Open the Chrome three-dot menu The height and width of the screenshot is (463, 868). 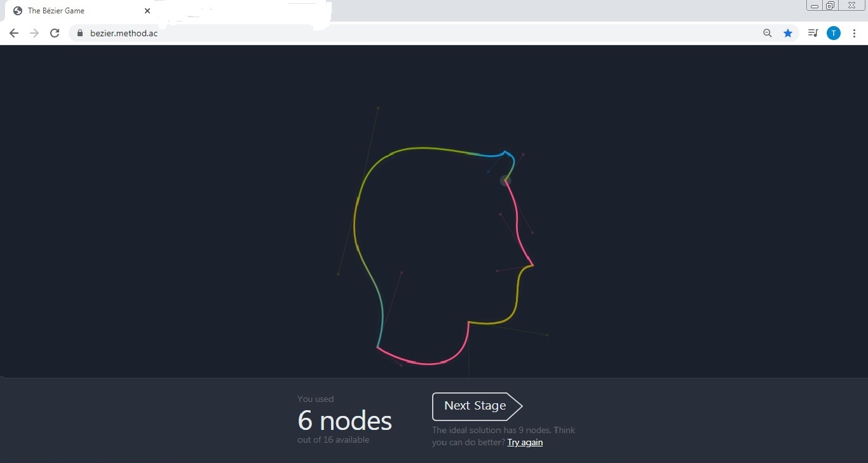(854, 33)
